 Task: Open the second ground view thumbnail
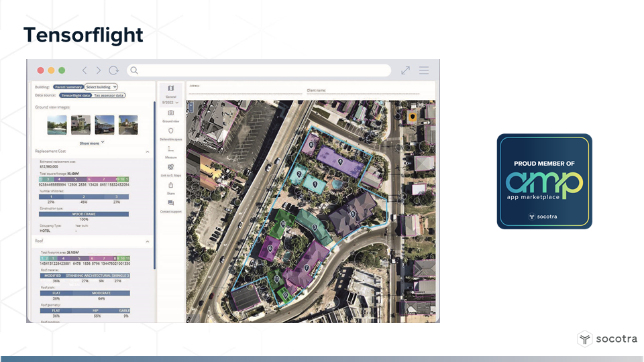[81, 125]
